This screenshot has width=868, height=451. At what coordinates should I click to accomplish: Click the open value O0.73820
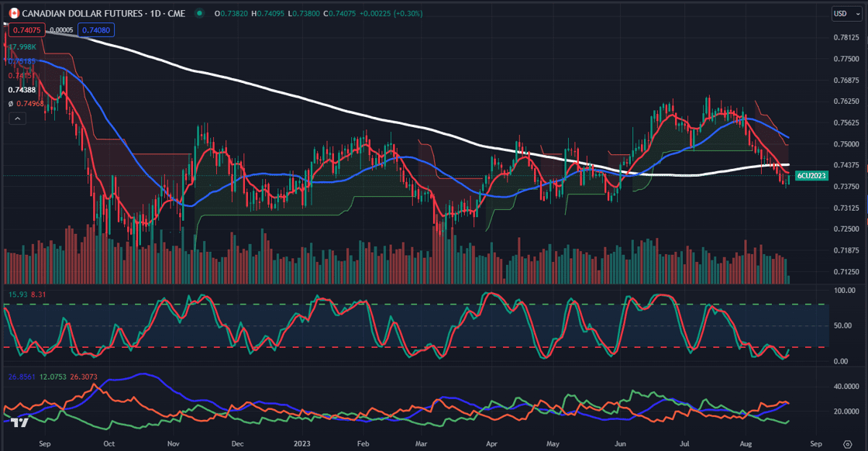tap(232, 13)
